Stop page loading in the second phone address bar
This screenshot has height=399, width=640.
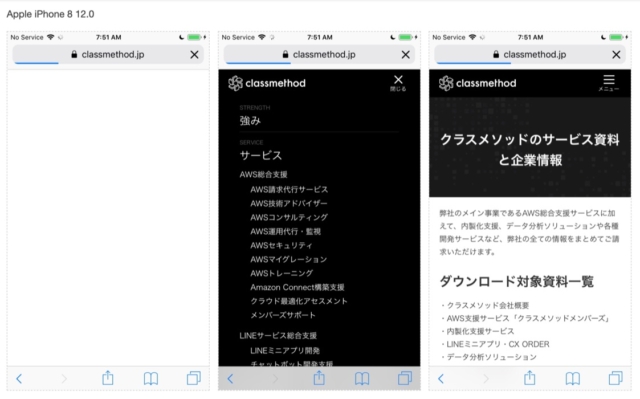(x=405, y=55)
